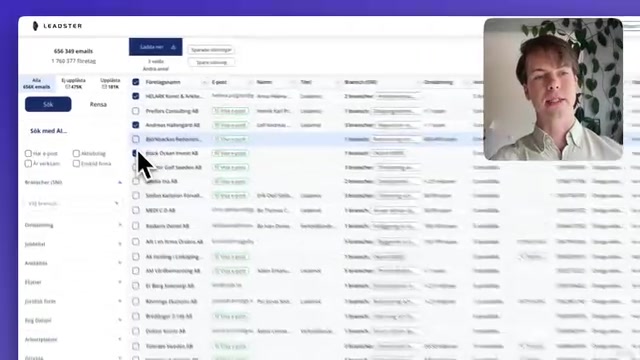Screen dimensions: 640x360
Task: Click Visa e-post for Andreas Hallengård AB
Action: pos(231,125)
